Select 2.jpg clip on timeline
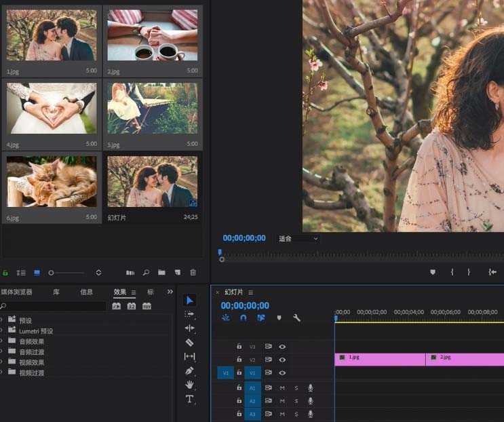This screenshot has height=422, width=504. (465, 360)
